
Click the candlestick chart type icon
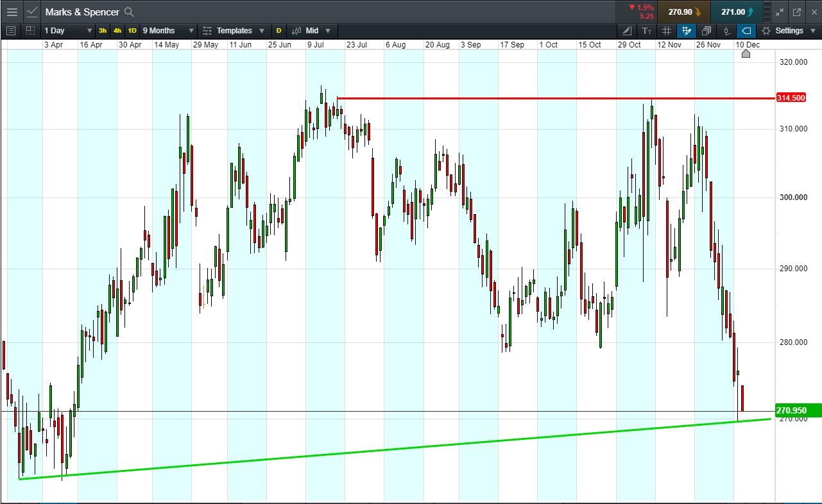[296, 31]
